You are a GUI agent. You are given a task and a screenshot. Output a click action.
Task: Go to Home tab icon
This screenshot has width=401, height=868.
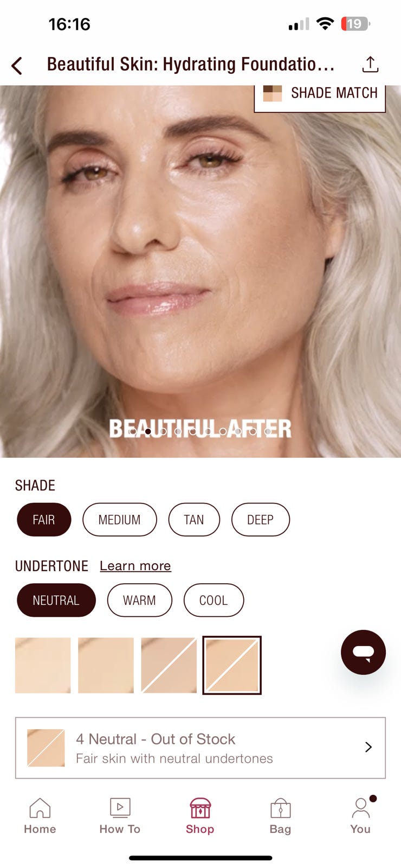[40, 808]
